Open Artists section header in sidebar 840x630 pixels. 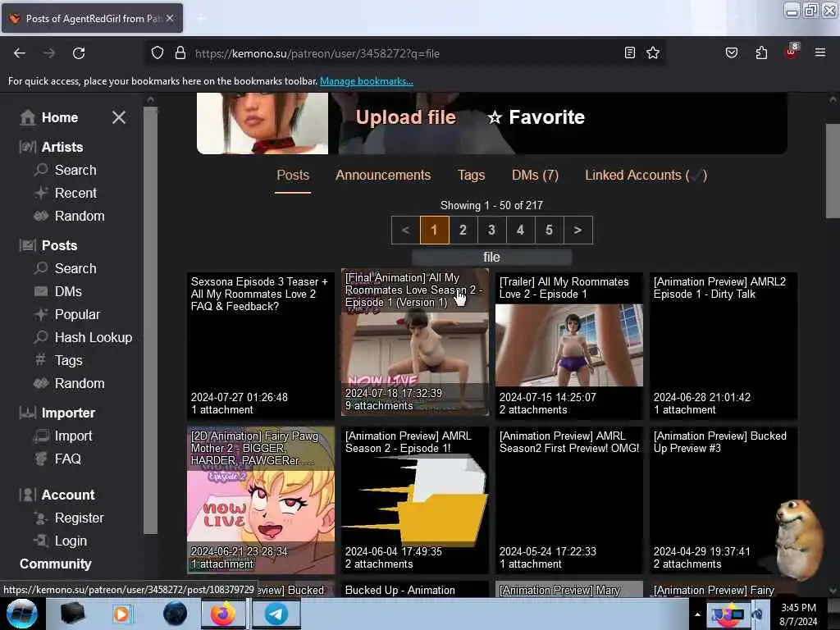click(x=52, y=147)
